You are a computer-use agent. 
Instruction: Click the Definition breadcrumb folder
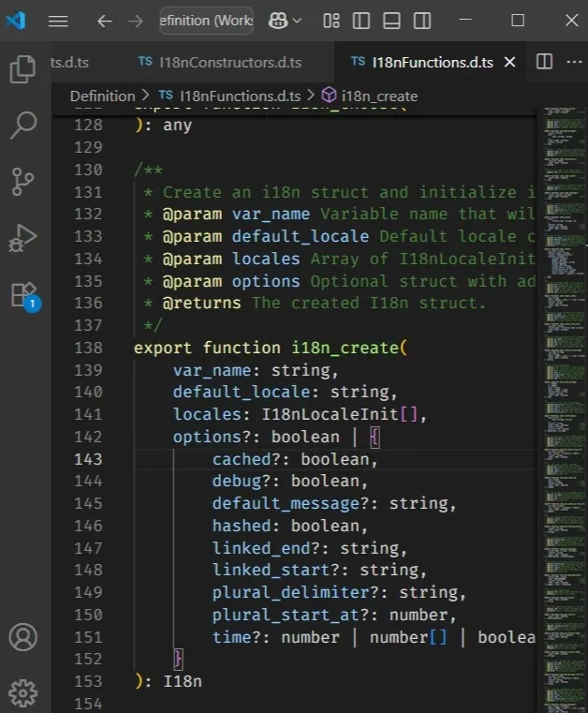[102, 96]
